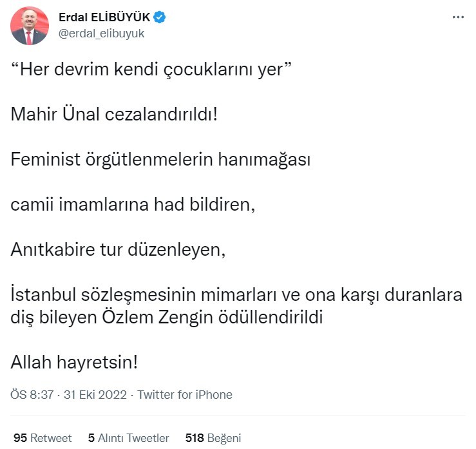Open the Twitter for iPhone source link
The height and width of the screenshot is (449, 476).
click(185, 394)
